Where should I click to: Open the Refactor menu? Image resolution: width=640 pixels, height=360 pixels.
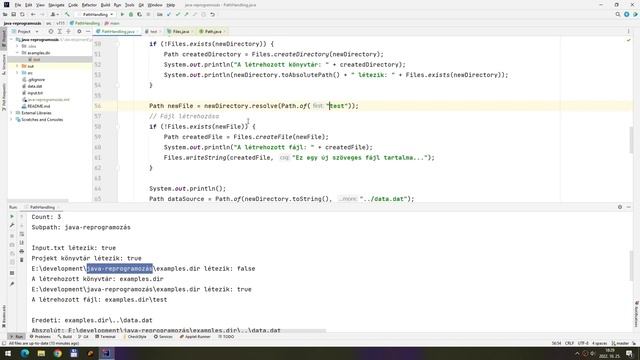click(89, 5)
